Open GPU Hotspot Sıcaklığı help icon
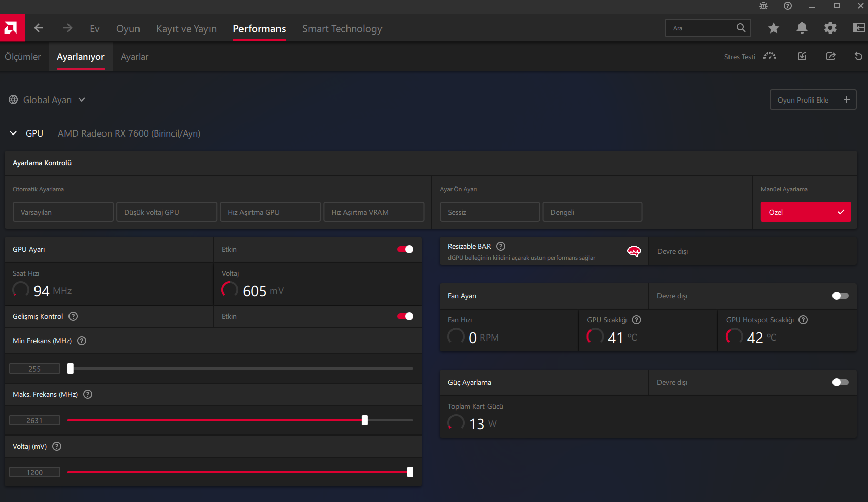Image resolution: width=868 pixels, height=502 pixels. pos(803,320)
